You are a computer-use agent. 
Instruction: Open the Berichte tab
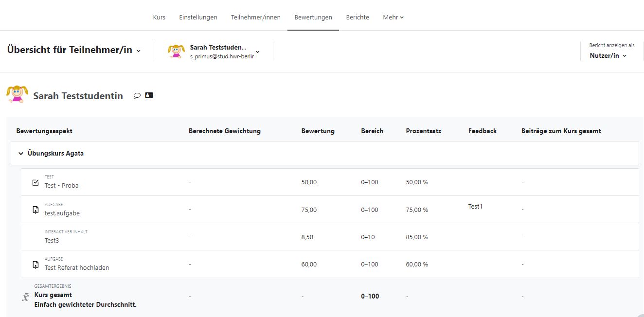pos(358,18)
